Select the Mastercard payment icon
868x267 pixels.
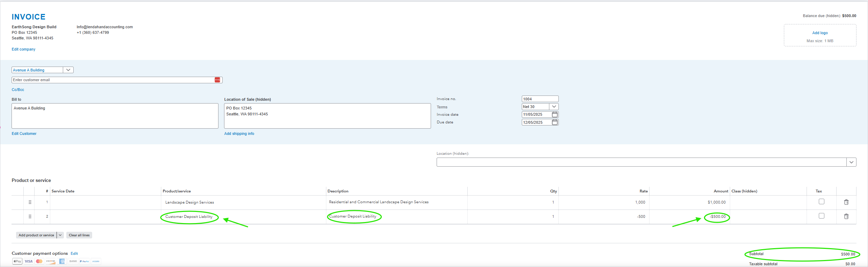point(39,261)
